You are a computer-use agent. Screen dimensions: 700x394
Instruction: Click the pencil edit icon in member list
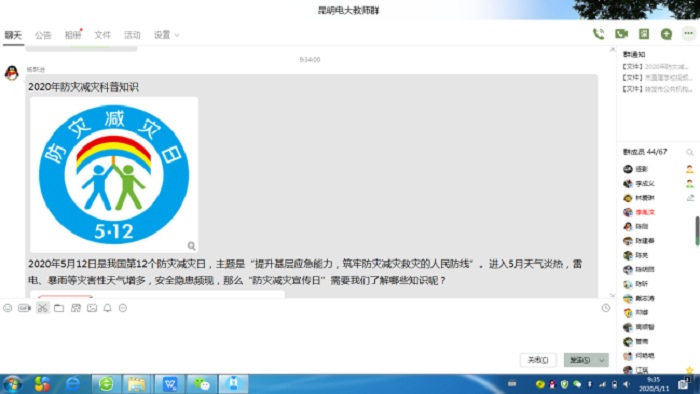[690, 198]
